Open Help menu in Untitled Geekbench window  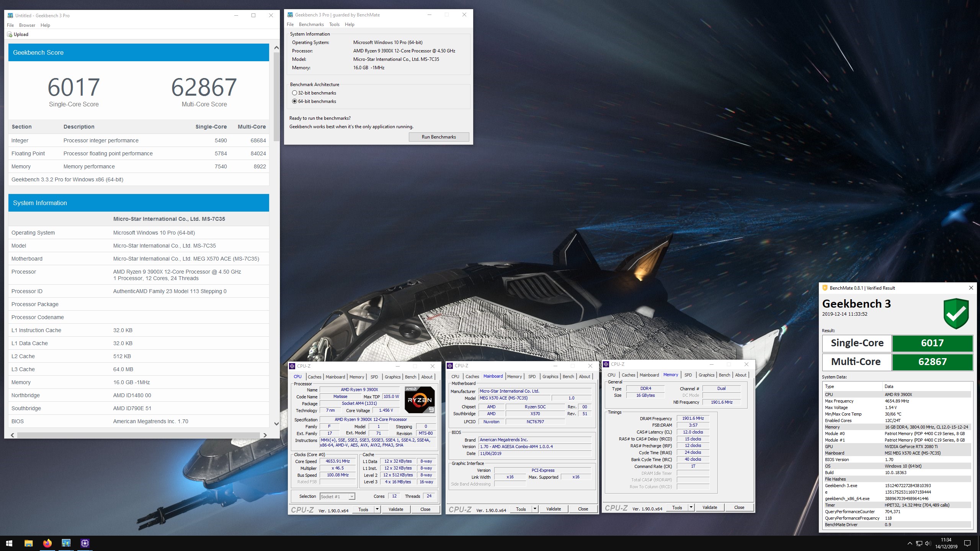45,25
